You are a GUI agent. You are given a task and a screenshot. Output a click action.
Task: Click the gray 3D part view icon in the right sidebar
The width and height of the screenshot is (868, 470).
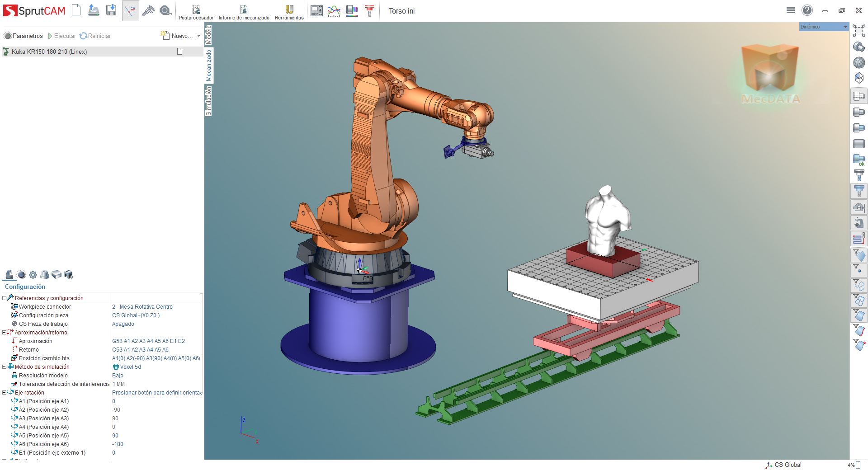click(x=859, y=47)
